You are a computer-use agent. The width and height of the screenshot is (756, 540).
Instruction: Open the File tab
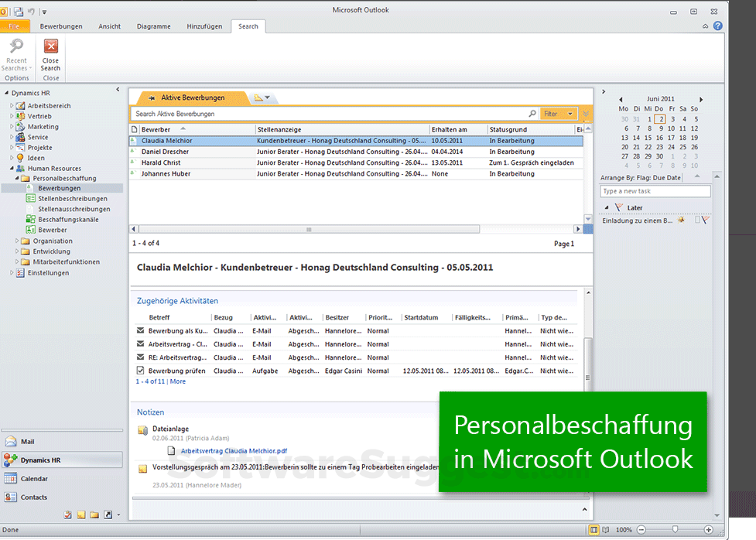pyautogui.click(x=14, y=26)
